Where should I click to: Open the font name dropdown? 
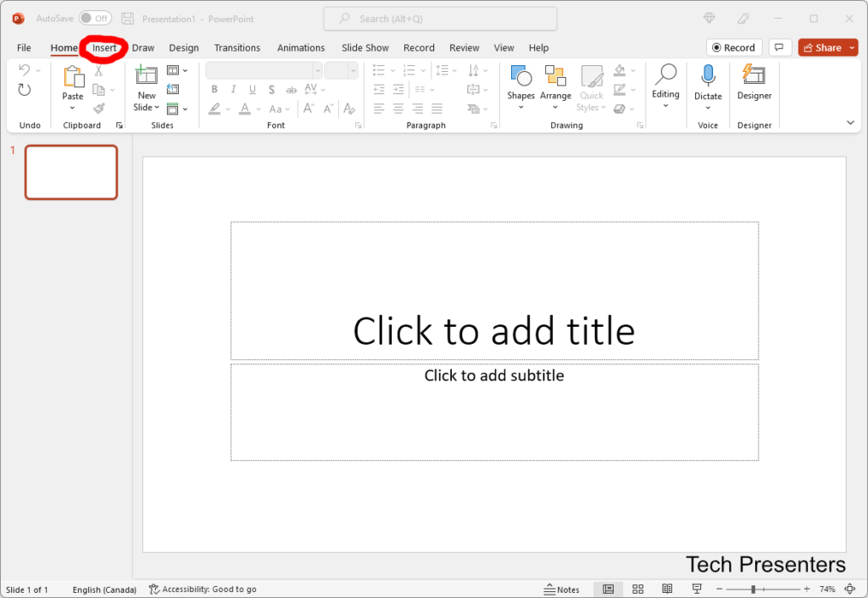click(x=318, y=71)
